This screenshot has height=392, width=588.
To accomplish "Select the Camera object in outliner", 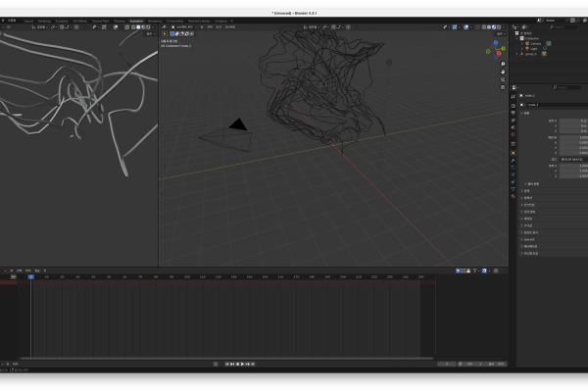I will [x=535, y=43].
